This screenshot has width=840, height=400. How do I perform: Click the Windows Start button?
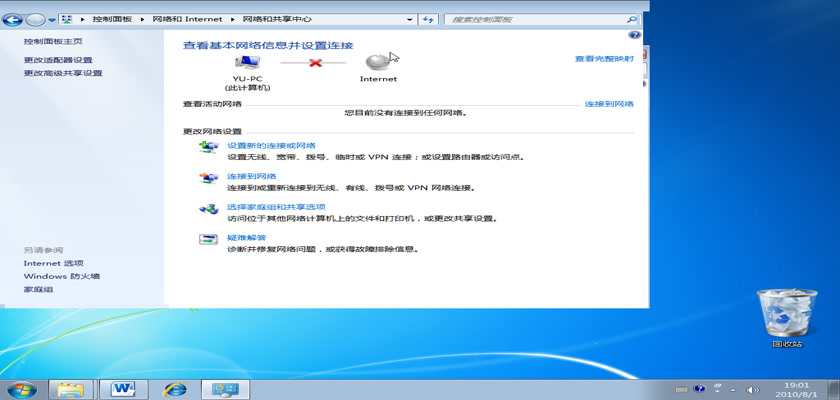21,388
